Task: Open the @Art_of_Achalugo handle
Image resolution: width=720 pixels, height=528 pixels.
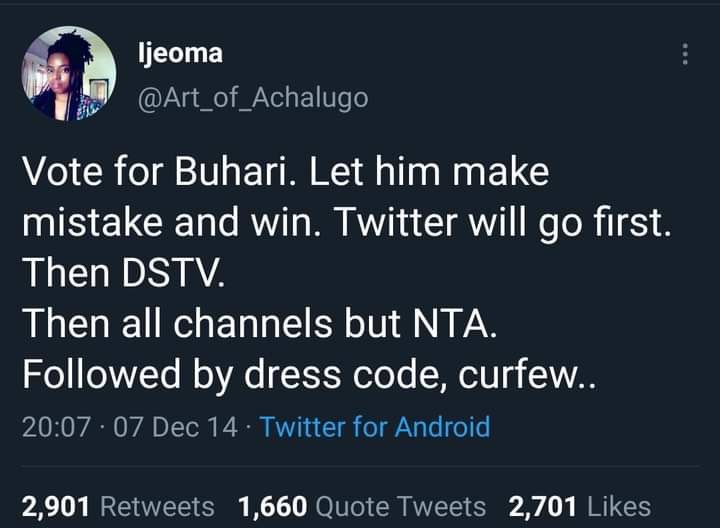Action: (x=253, y=98)
